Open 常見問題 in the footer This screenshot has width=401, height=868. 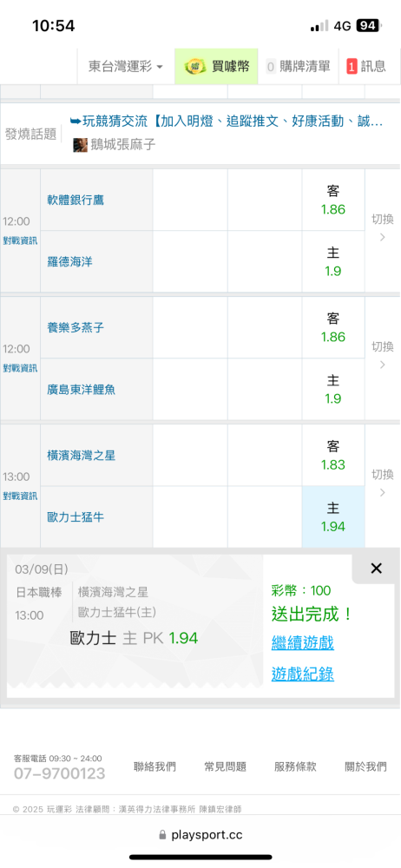(x=225, y=766)
